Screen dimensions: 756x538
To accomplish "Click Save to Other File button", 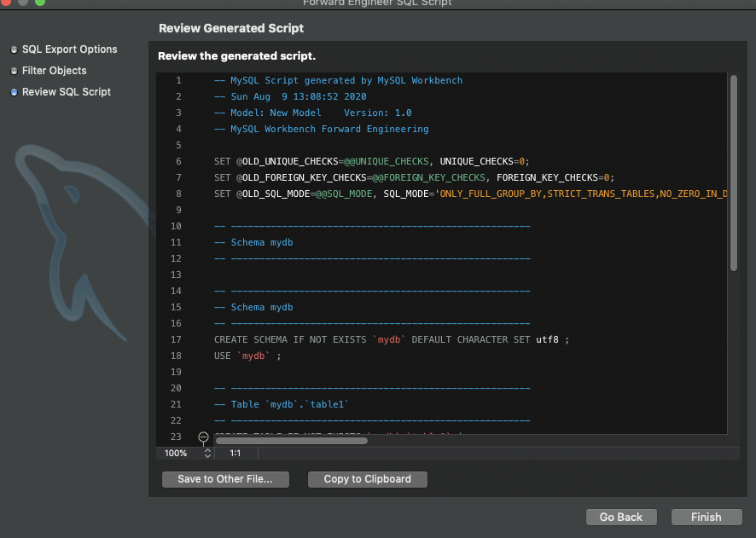I will 225,479.
